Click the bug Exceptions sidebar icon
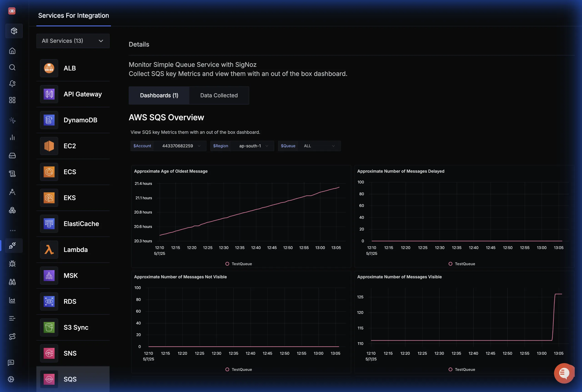The image size is (582, 392). coord(12,264)
